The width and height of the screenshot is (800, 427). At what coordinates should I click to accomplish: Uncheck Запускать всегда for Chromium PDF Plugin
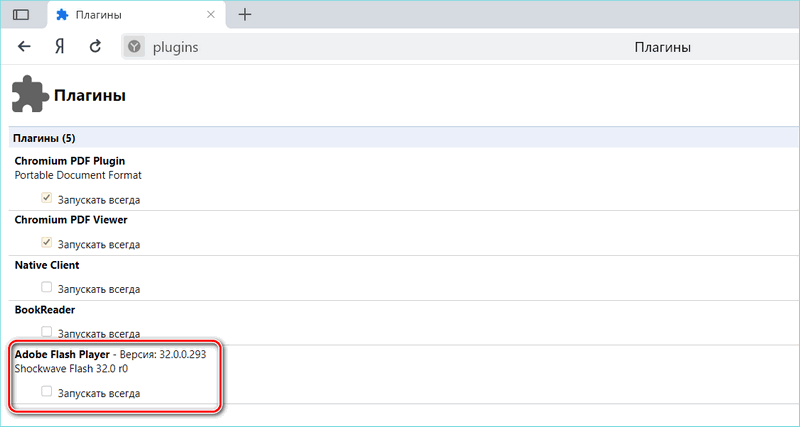click(47, 198)
